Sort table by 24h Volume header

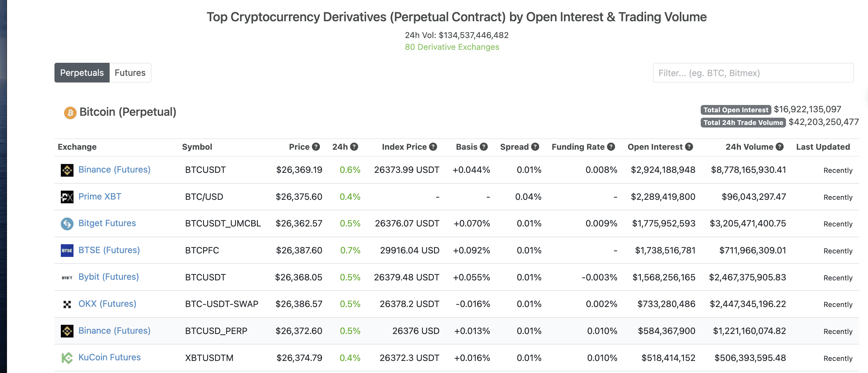[x=749, y=147]
